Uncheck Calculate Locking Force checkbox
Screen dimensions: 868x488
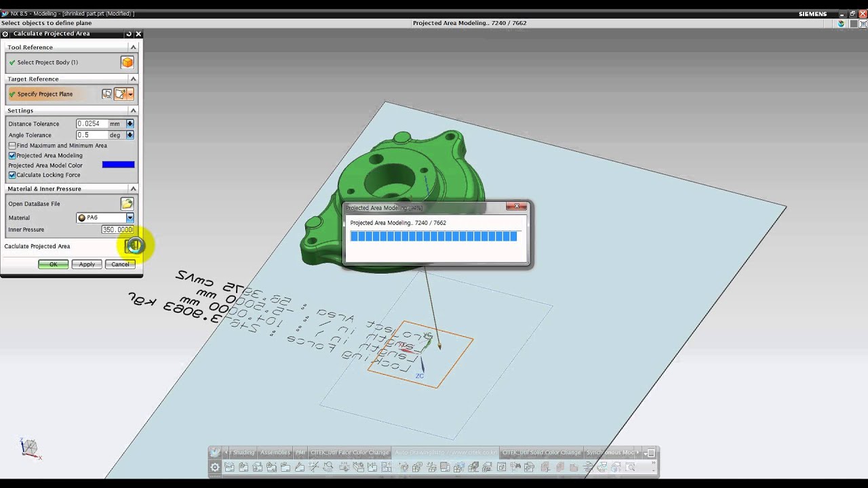[12, 175]
